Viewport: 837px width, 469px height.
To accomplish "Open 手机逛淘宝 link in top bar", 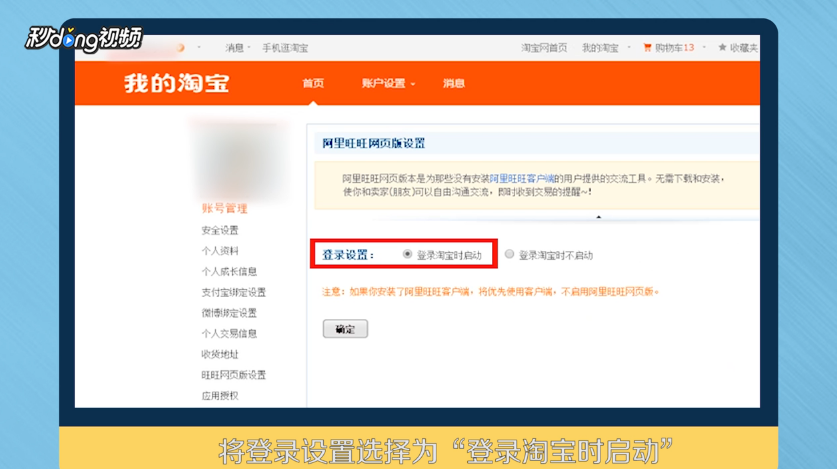I will [285, 48].
